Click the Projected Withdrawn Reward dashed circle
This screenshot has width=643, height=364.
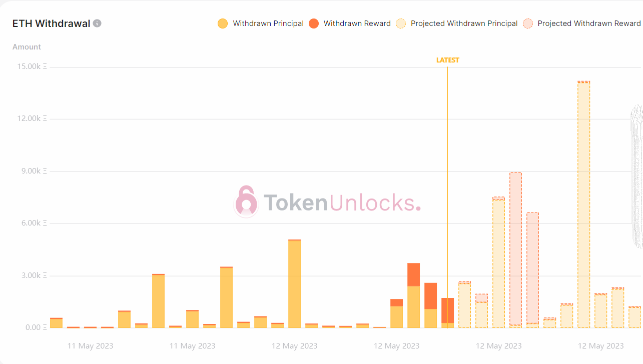pos(528,23)
